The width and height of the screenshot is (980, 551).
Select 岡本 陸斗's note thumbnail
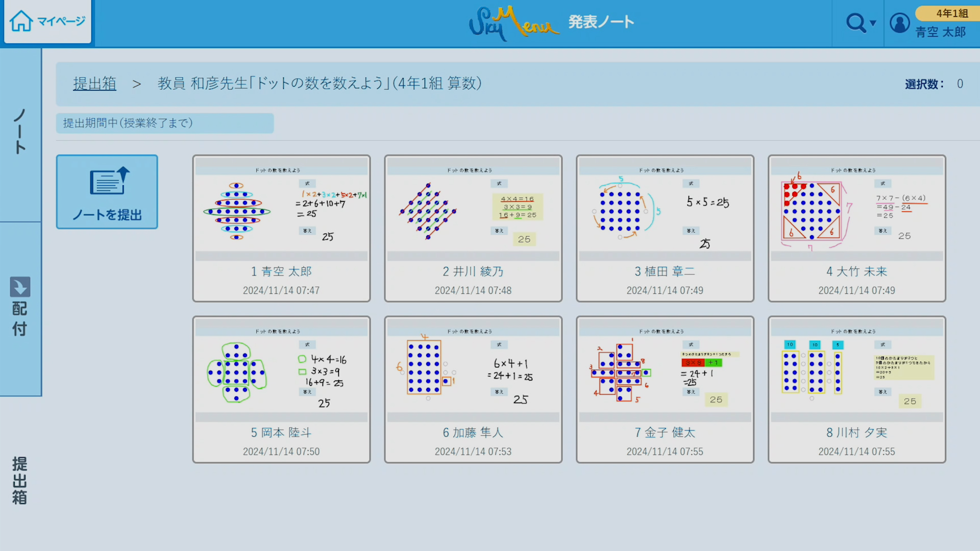coord(281,370)
